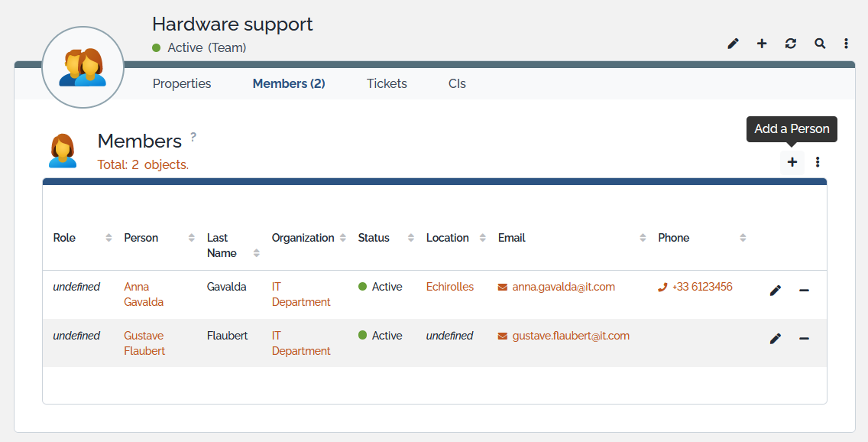
Task: Open the header kebab actions menu
Action: (847, 44)
